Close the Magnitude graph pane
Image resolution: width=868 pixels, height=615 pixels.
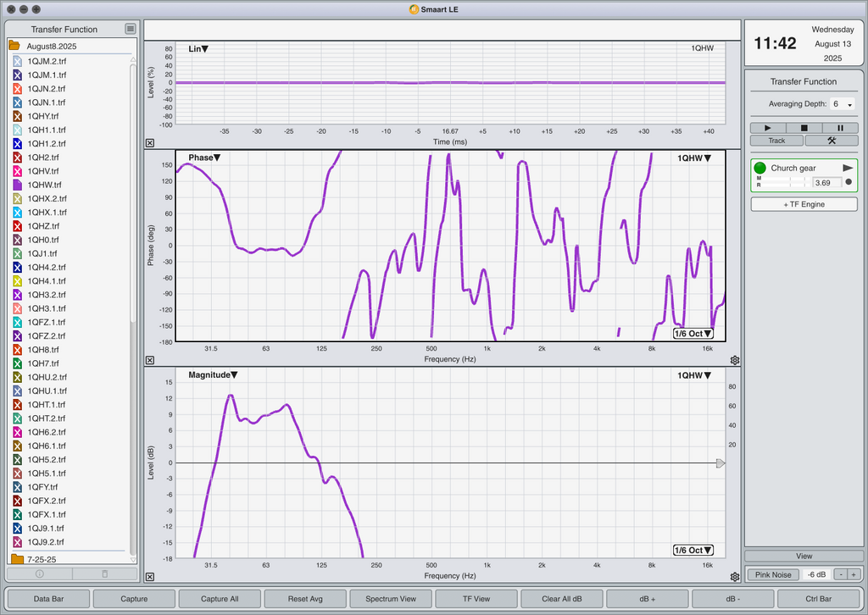[x=150, y=577]
